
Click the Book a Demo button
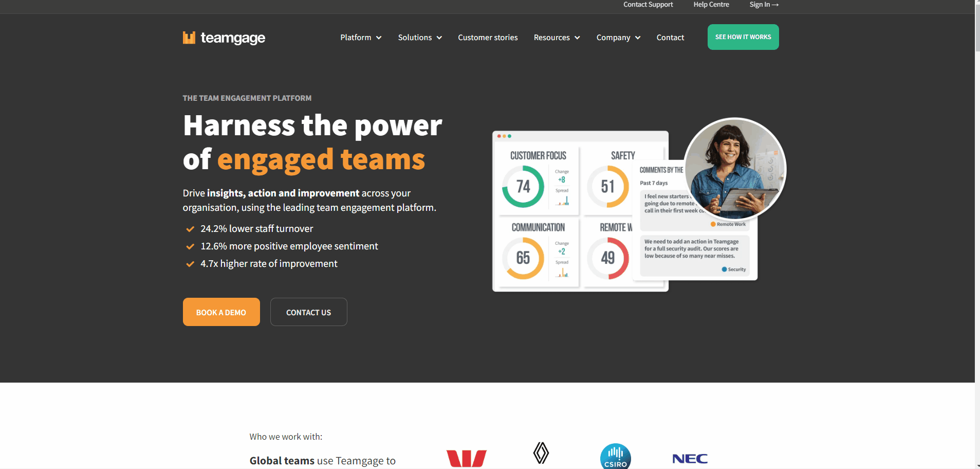221,312
